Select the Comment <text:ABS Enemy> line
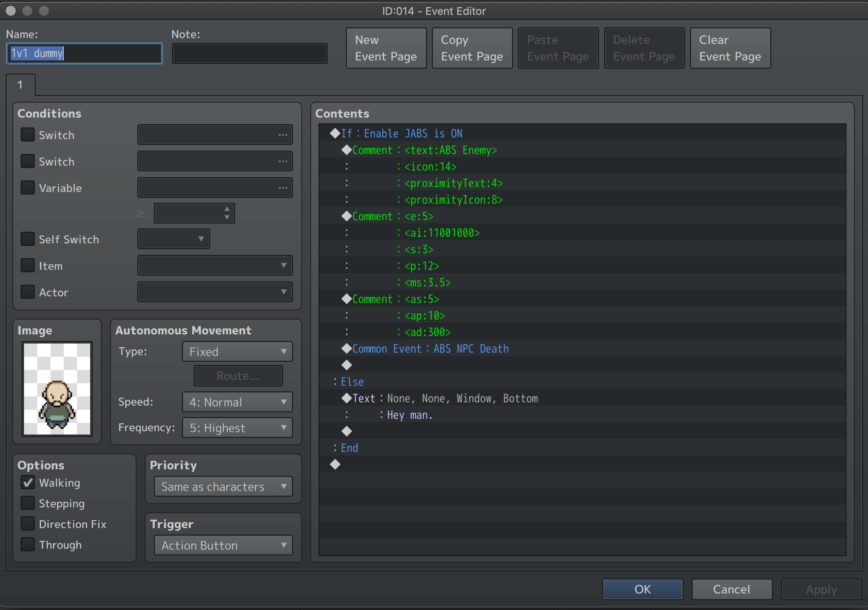Viewport: 868px width, 610px height. pos(583,150)
